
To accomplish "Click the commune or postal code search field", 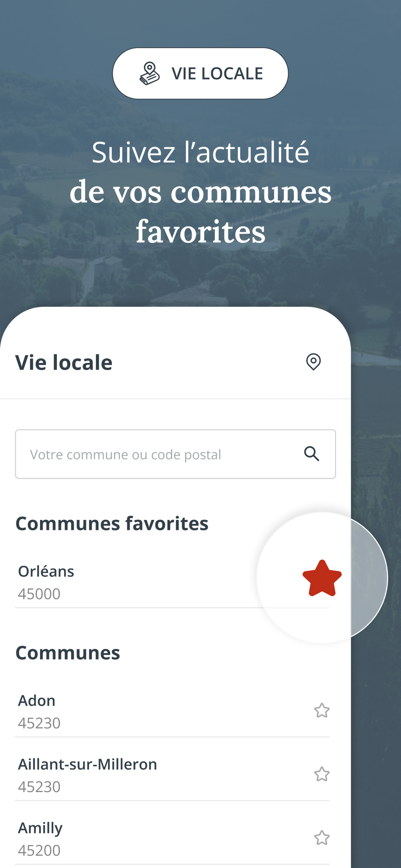I will 175,454.
